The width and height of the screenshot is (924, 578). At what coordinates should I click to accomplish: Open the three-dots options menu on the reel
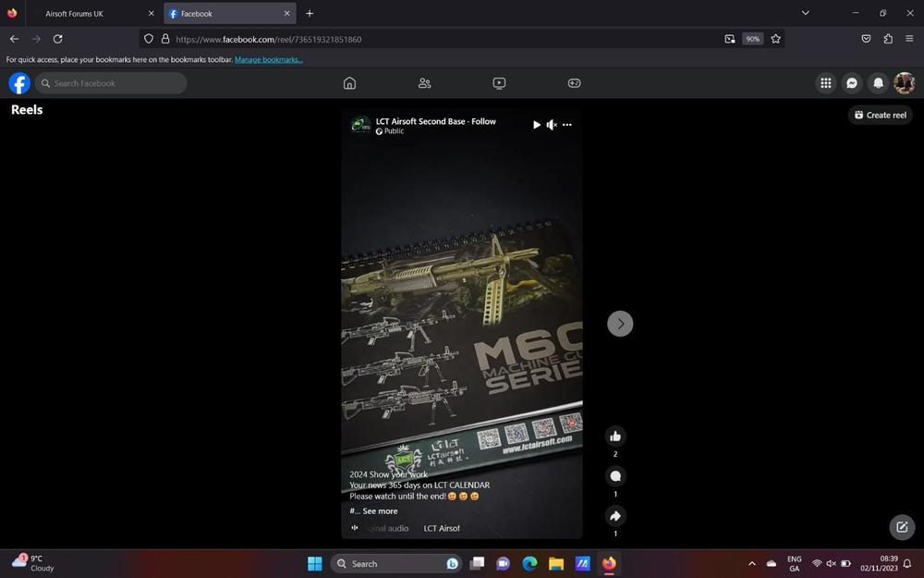pos(567,124)
